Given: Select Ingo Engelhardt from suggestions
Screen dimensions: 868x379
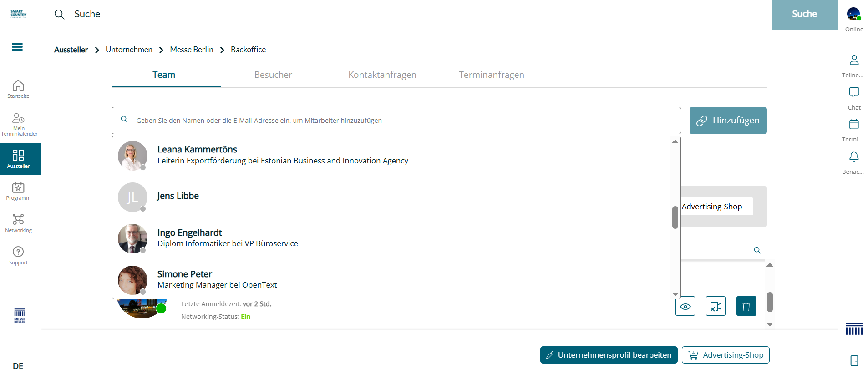Looking at the screenshot, I should (x=391, y=238).
